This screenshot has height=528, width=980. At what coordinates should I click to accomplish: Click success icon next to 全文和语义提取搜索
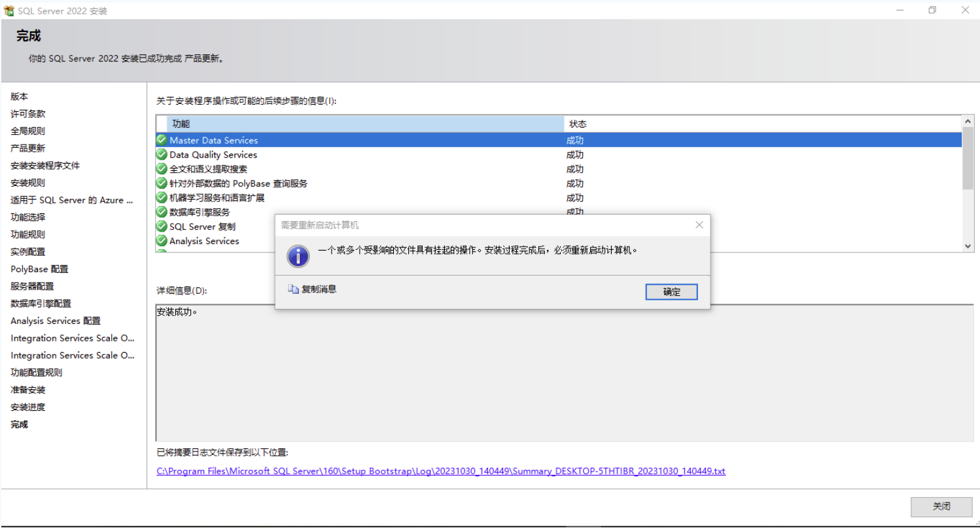coord(162,169)
